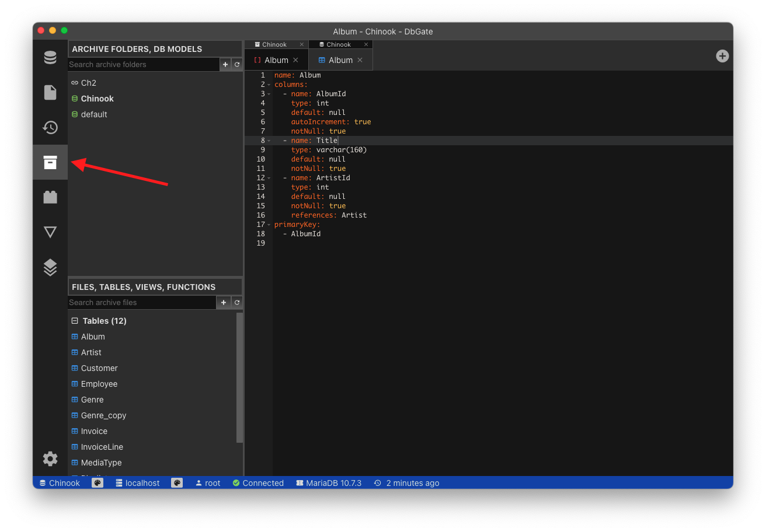Place cursor on name: Album line
Viewport: 766px width, 532px height.
pos(298,75)
